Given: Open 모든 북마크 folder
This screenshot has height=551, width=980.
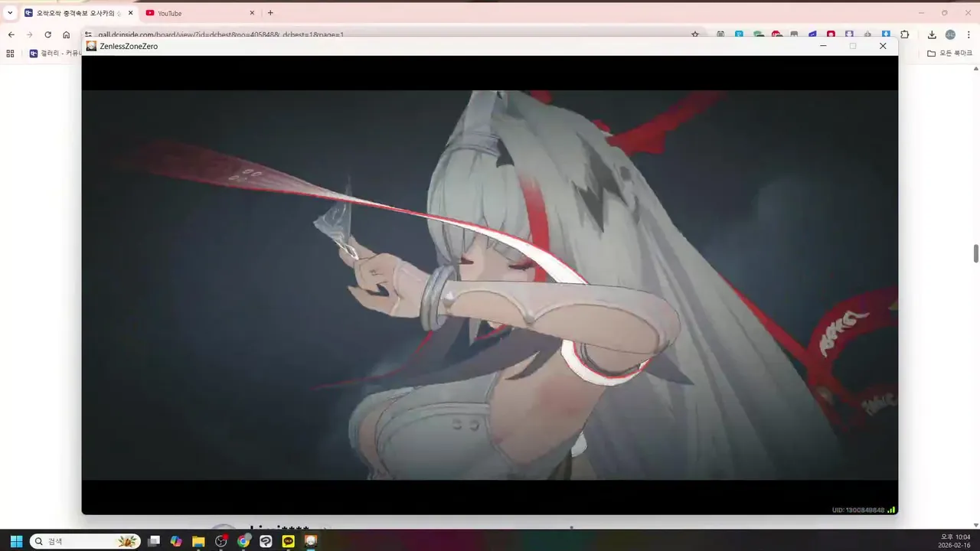Looking at the screenshot, I should [949, 54].
